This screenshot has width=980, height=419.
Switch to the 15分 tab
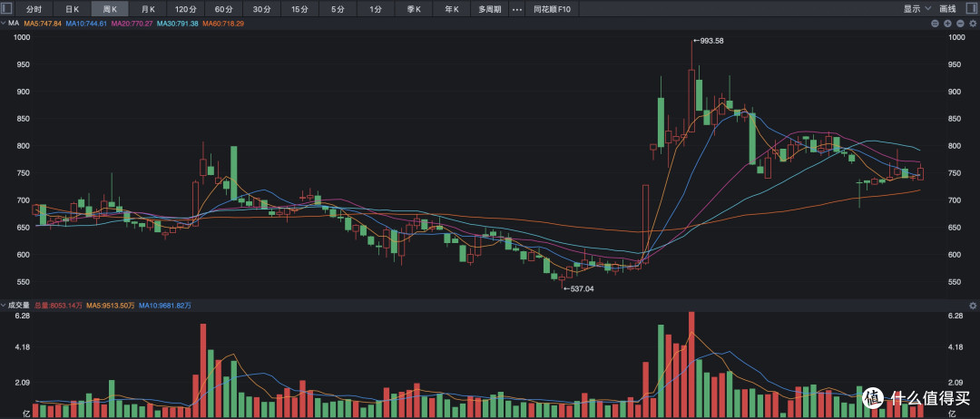click(300, 9)
